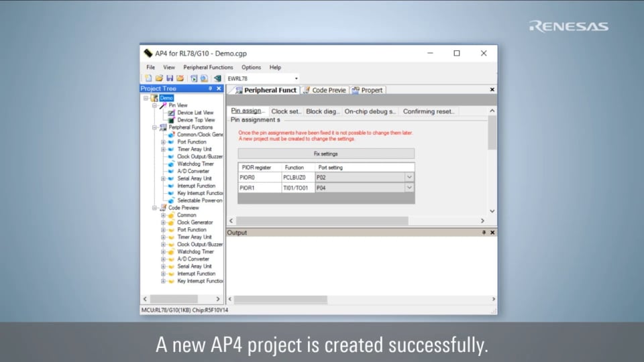Collapse the Code Preview tree node
The height and width of the screenshot is (362, 644).
(x=154, y=208)
